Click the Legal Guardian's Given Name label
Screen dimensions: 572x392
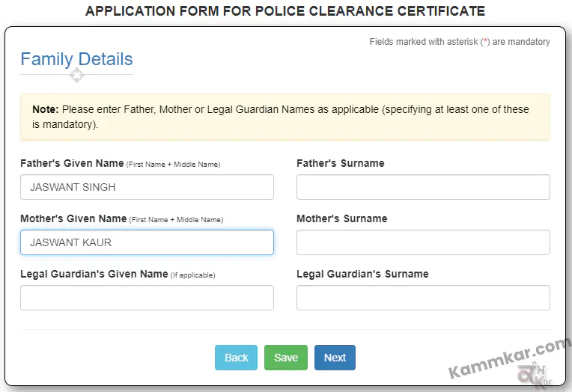pos(94,275)
